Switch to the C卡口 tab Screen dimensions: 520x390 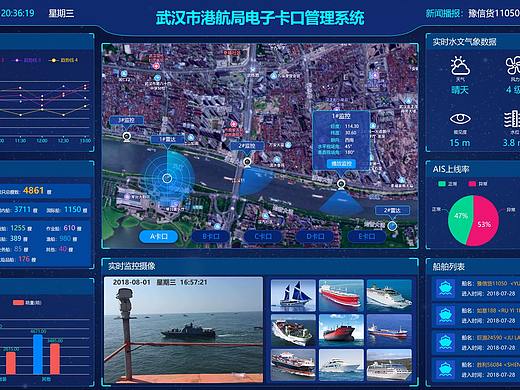click(263, 236)
